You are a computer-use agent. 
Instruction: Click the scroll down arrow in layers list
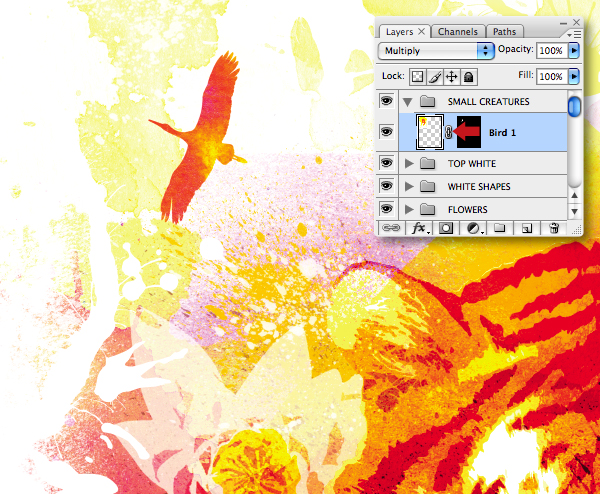coord(574,211)
